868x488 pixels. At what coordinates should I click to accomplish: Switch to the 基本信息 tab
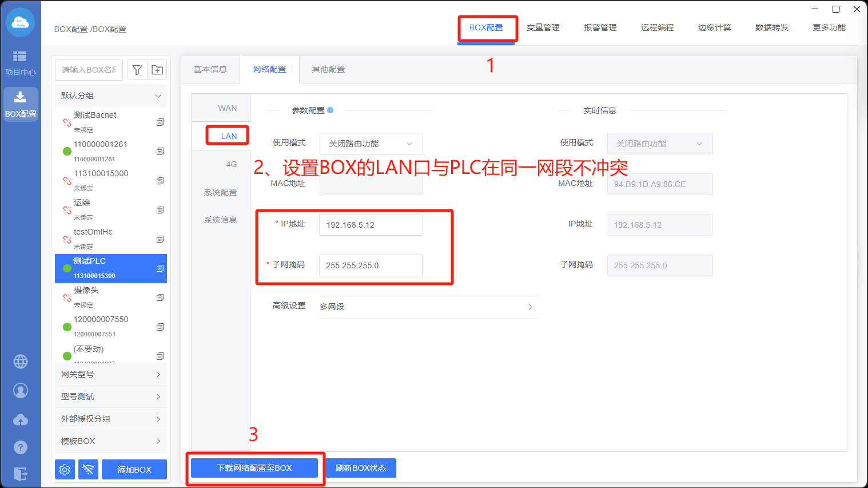pos(210,69)
